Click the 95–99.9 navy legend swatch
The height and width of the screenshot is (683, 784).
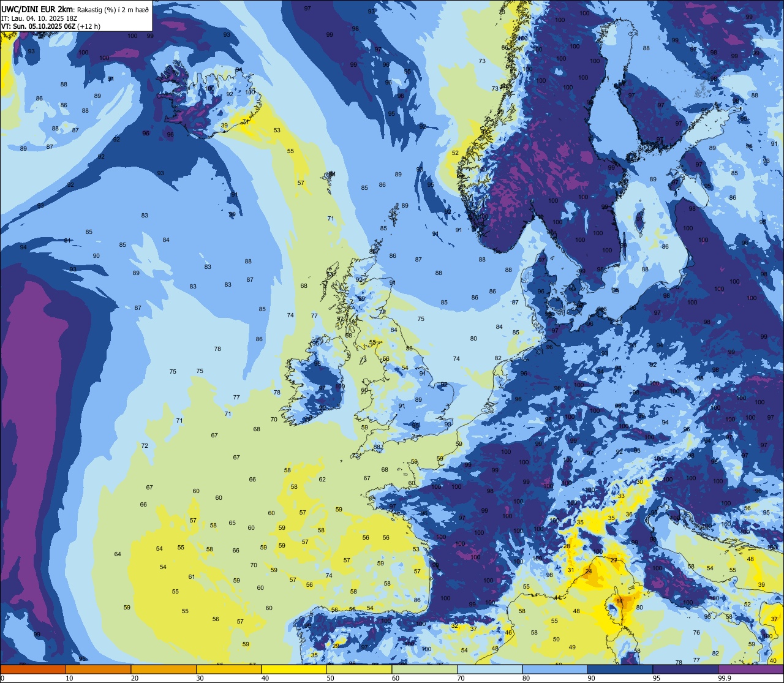pyautogui.click(x=685, y=669)
